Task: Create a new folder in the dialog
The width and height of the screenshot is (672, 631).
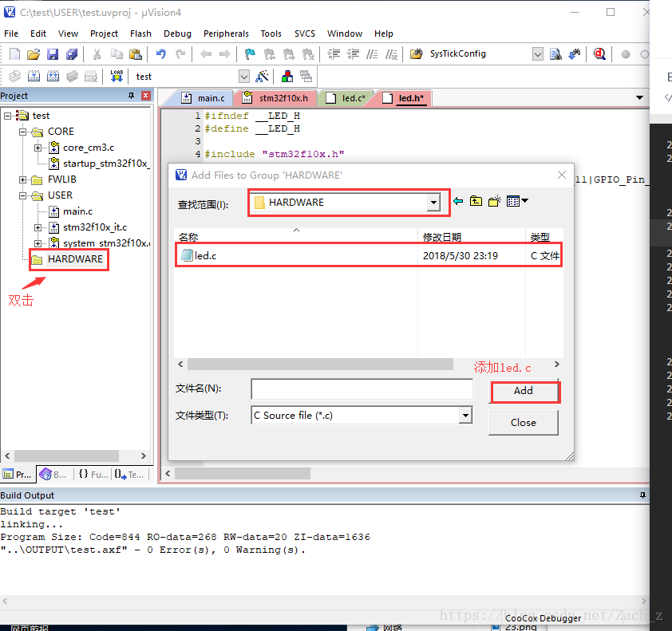Action: coord(495,201)
